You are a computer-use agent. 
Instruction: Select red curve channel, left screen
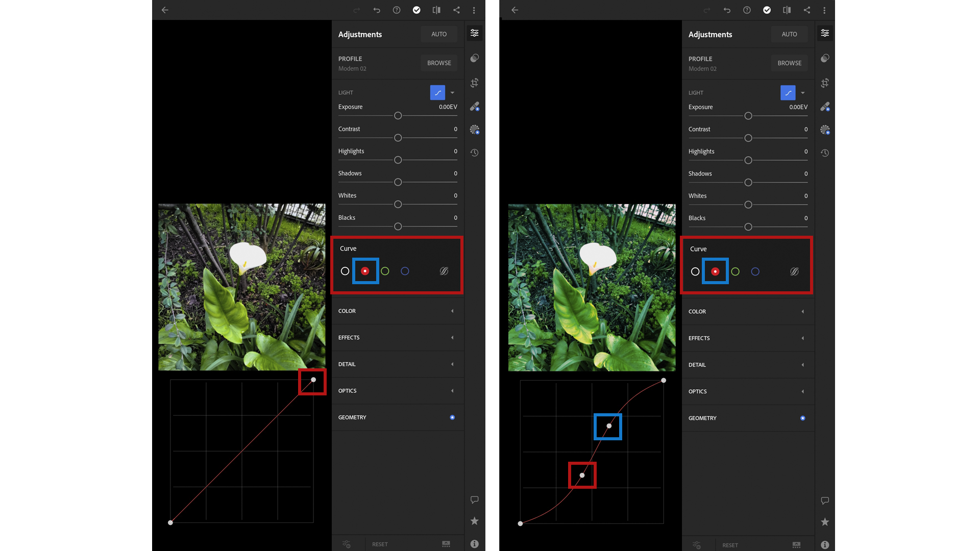pos(365,271)
